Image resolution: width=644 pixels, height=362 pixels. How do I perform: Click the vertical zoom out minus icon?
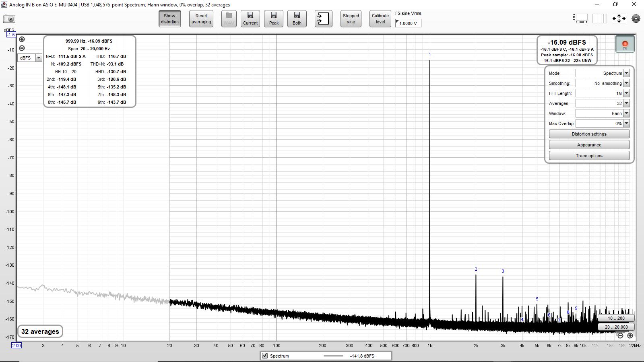point(22,48)
